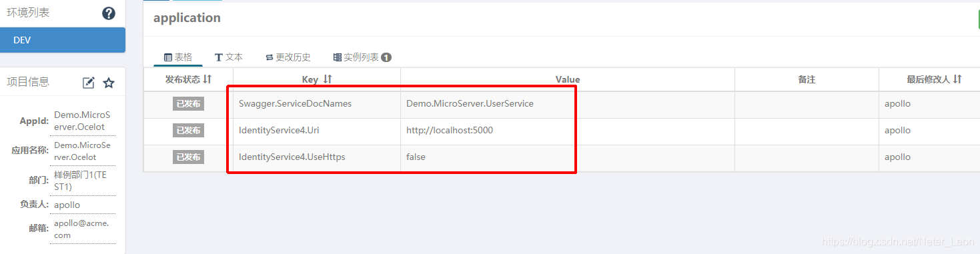Open the environment list help icon
The width and height of the screenshot is (980, 254).
click(109, 13)
